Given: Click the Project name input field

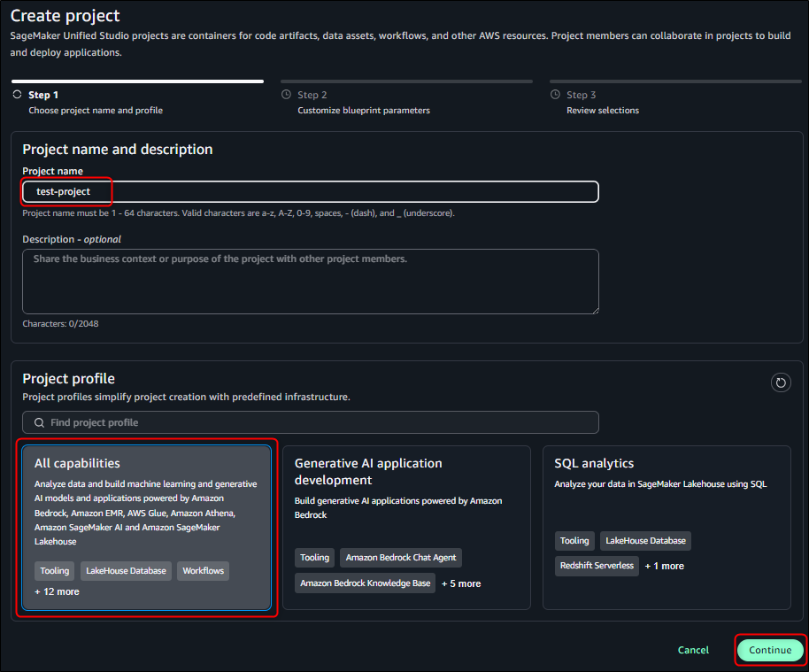Looking at the screenshot, I should tap(310, 191).
